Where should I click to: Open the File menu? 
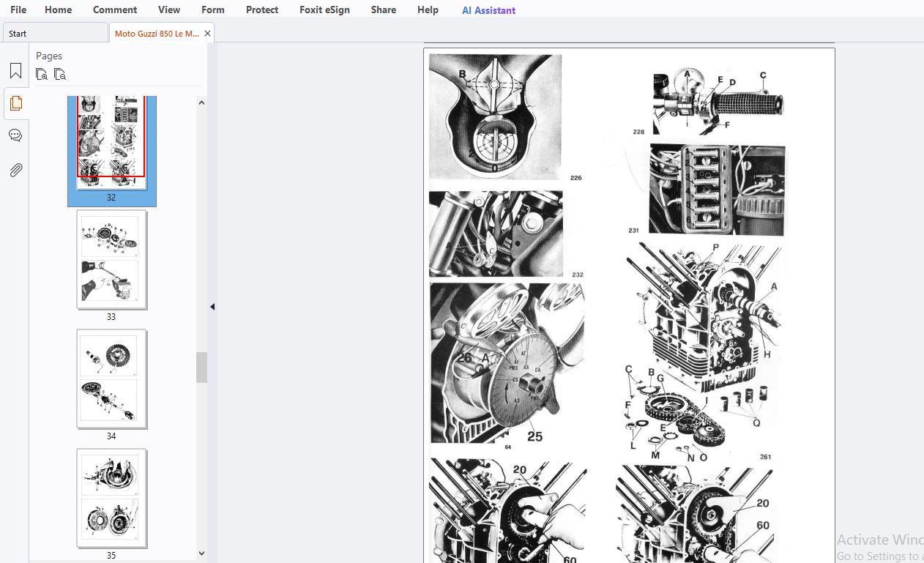18,10
